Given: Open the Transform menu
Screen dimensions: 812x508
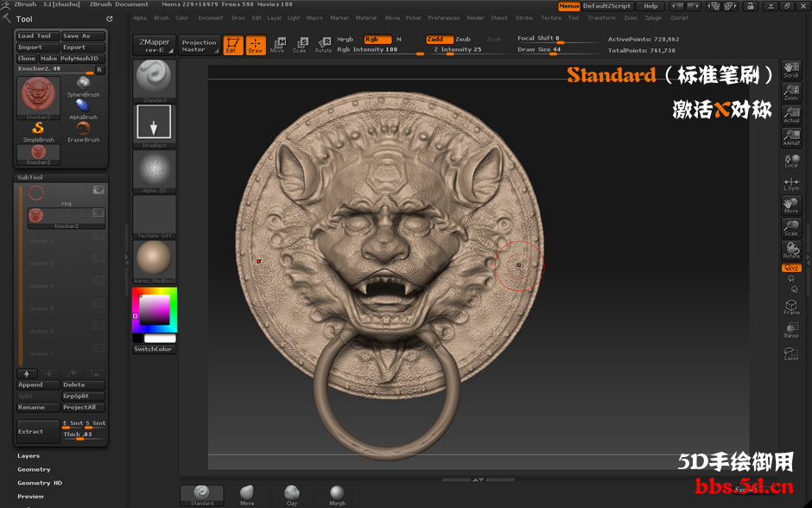Looking at the screenshot, I should pos(601,17).
